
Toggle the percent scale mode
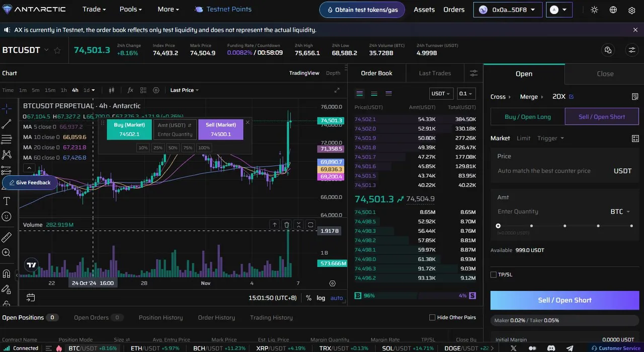(x=308, y=298)
